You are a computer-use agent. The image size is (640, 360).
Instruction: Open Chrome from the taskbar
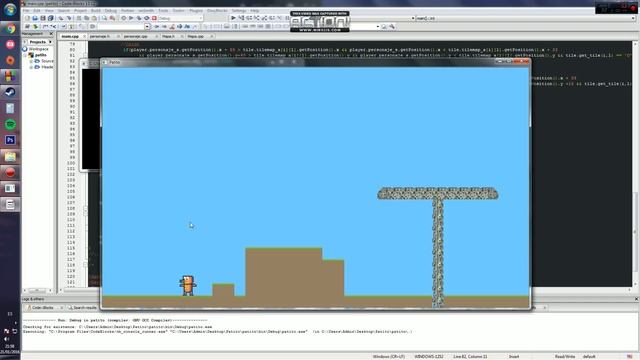(10, 29)
